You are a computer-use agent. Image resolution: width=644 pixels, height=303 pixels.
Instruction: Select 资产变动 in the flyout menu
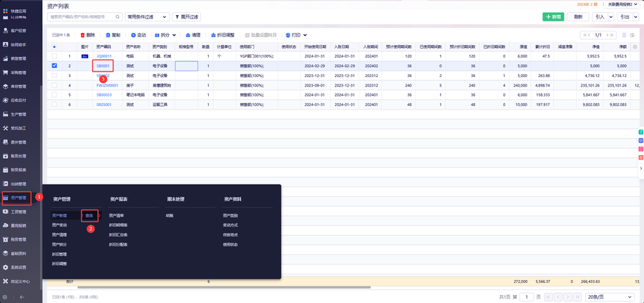pos(59,225)
